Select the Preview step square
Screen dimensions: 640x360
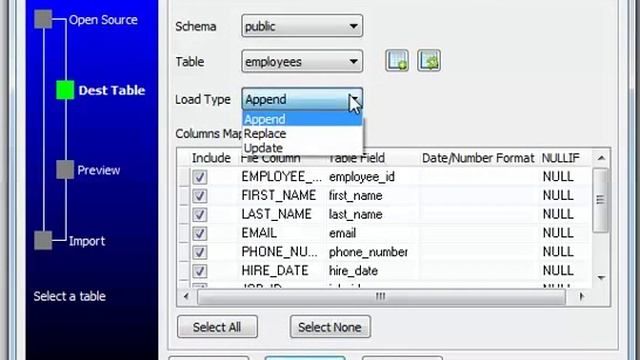click(x=65, y=169)
